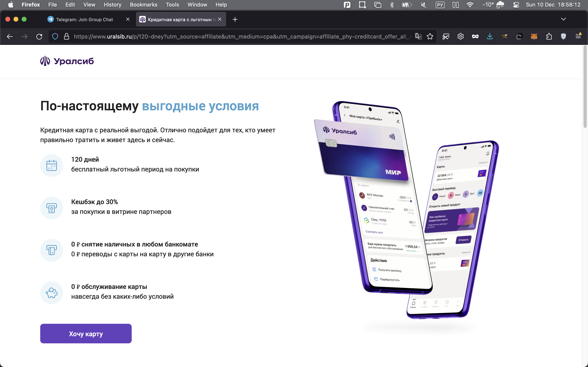Viewport: 588px width, 367px height.
Task: Click the Firefox reload page button
Action: tap(39, 37)
